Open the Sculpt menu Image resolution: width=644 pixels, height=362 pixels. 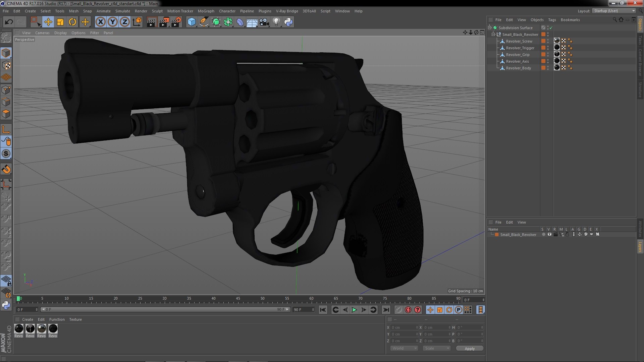(157, 11)
